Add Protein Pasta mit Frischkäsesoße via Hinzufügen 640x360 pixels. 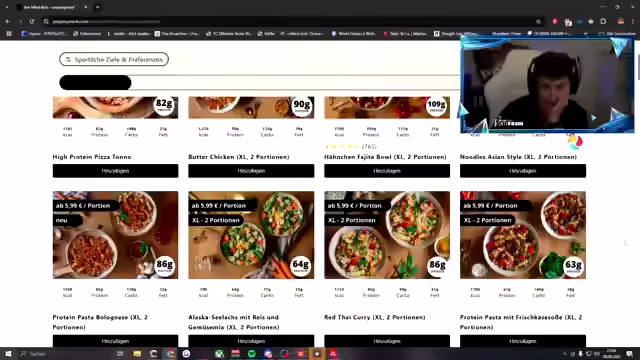(x=523, y=341)
